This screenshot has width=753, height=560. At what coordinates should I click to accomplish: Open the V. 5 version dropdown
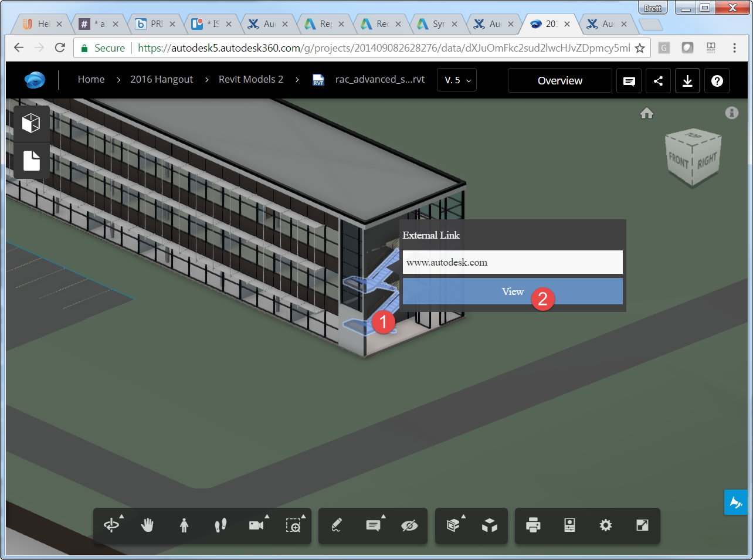tap(456, 80)
